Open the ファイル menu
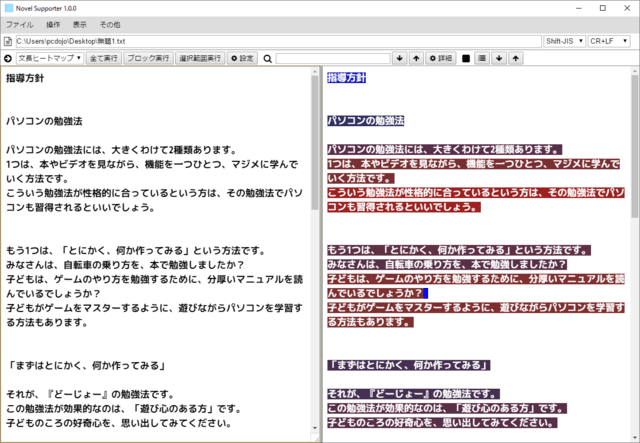This screenshot has width=640, height=443. (20, 23)
